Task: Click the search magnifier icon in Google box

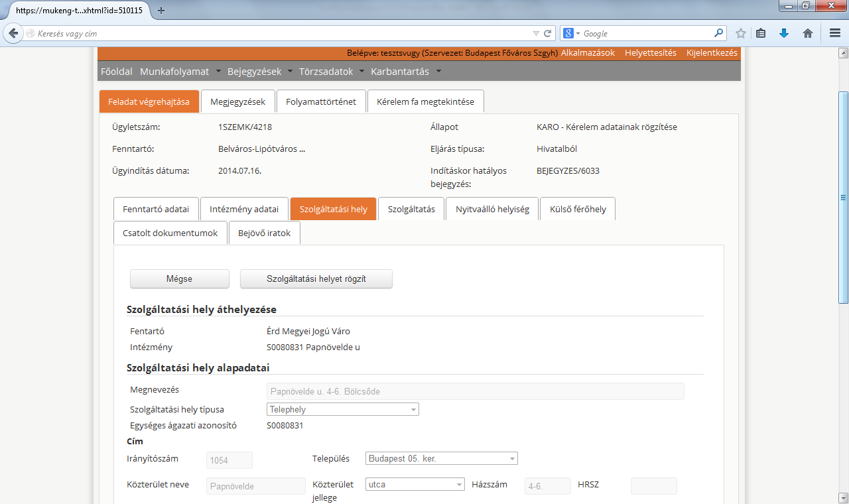Action: click(719, 33)
